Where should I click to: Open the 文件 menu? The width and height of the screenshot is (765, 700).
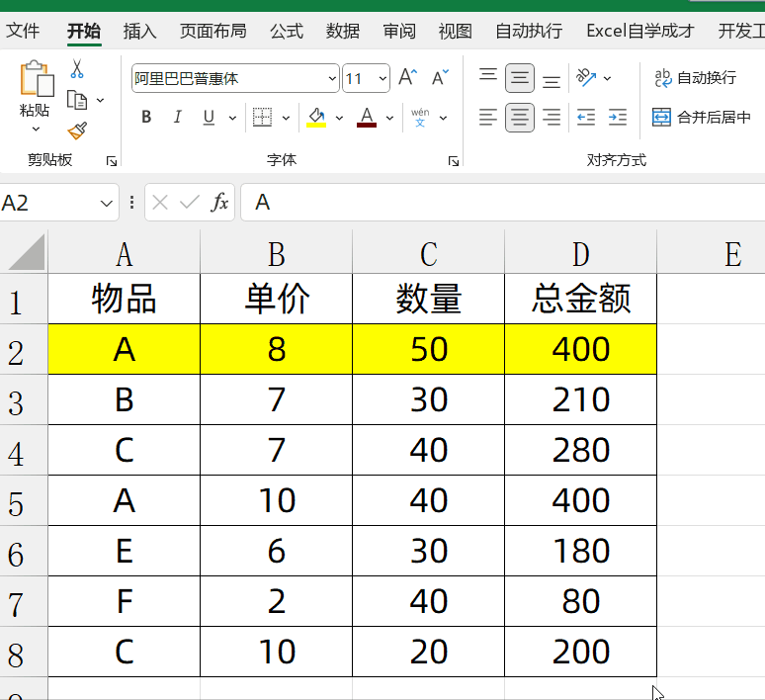pos(23,31)
